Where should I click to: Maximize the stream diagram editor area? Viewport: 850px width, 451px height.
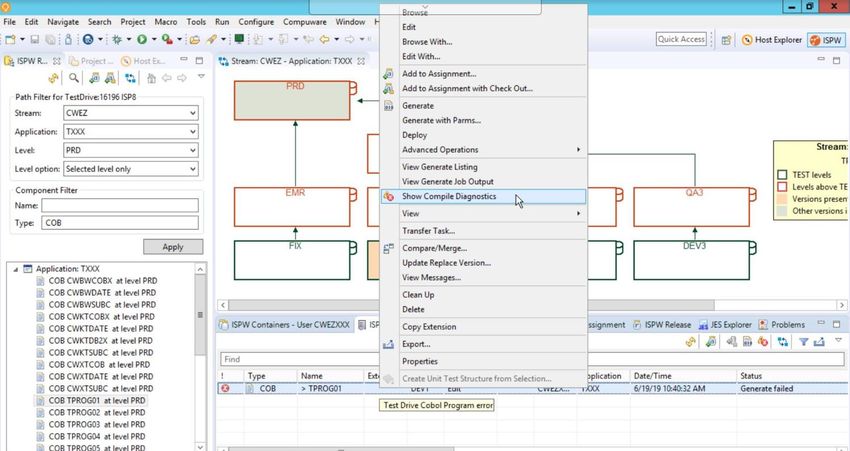[x=836, y=60]
